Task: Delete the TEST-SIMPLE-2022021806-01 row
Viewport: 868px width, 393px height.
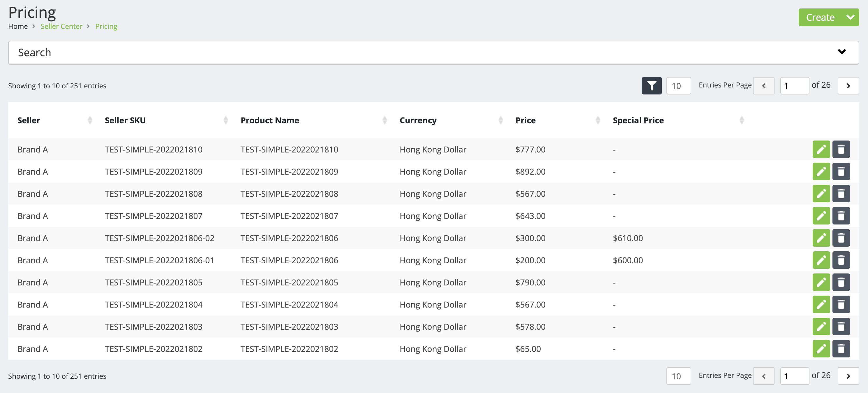Action: click(x=841, y=260)
